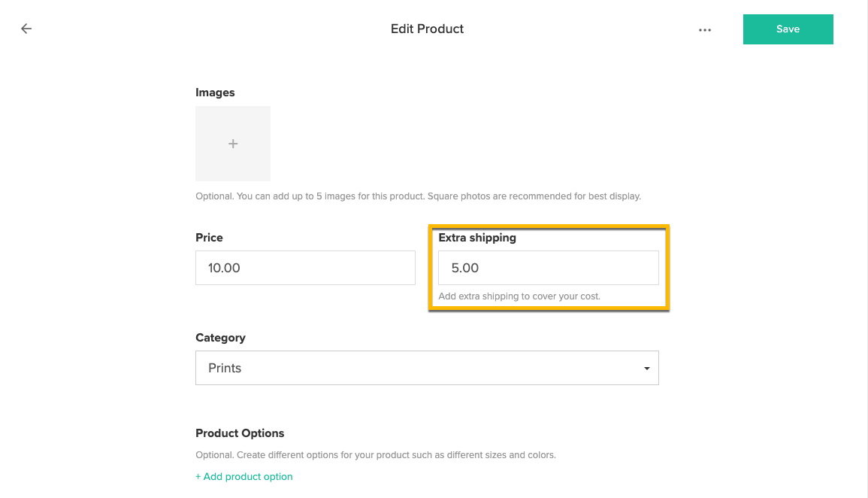Click the 'Product Options' heading
This screenshot has width=868, height=498.
(x=240, y=433)
